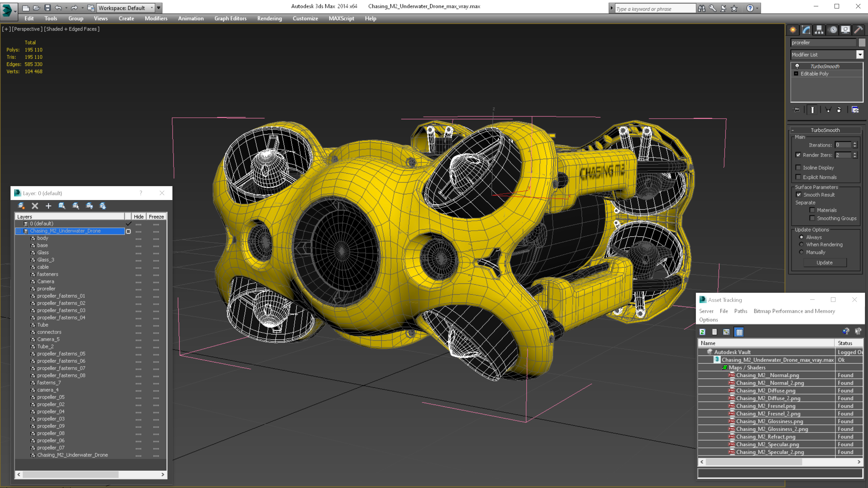The image size is (868, 488).
Task: Toggle TurboSmooth modifier lightbulb
Action: tap(797, 66)
